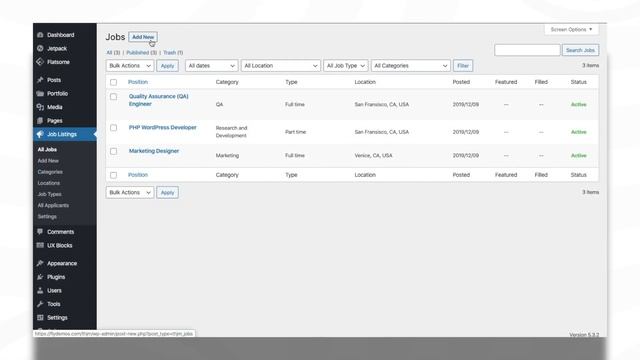Click the bottom Apply button
640x360 pixels.
click(x=167, y=192)
